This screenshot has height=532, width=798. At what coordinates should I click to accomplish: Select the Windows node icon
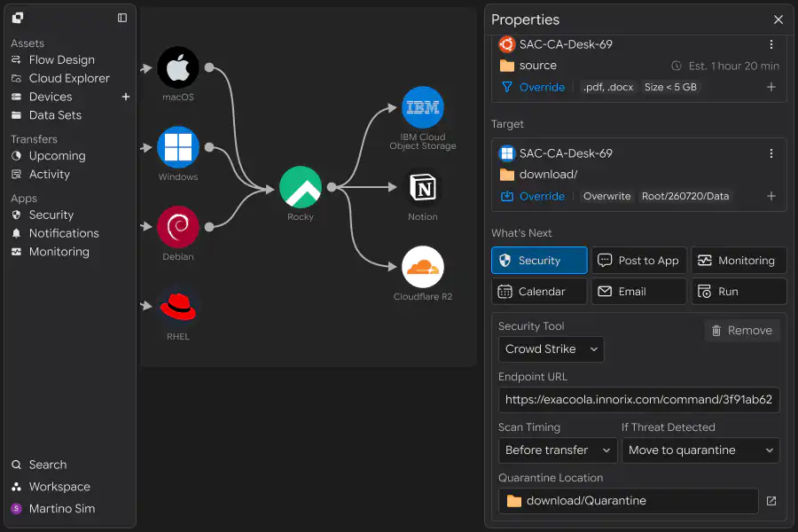(178, 147)
